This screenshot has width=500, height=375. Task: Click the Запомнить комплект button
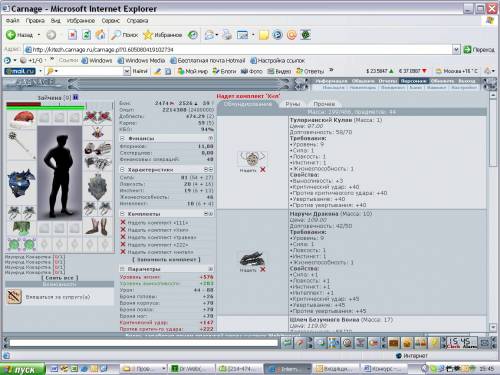[x=167, y=259]
